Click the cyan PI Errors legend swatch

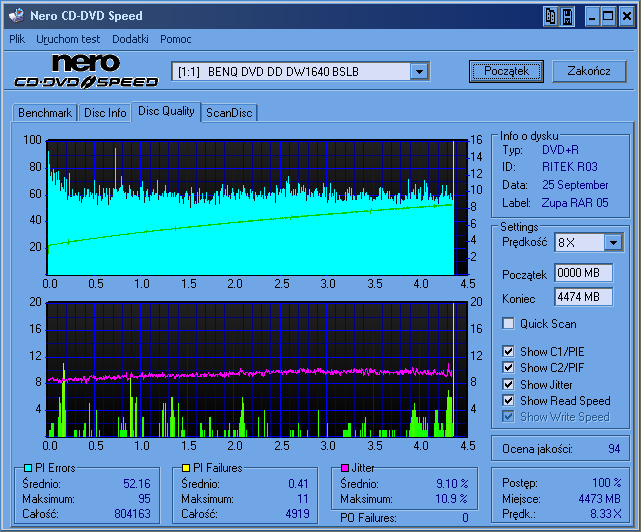pyautogui.click(x=28, y=468)
